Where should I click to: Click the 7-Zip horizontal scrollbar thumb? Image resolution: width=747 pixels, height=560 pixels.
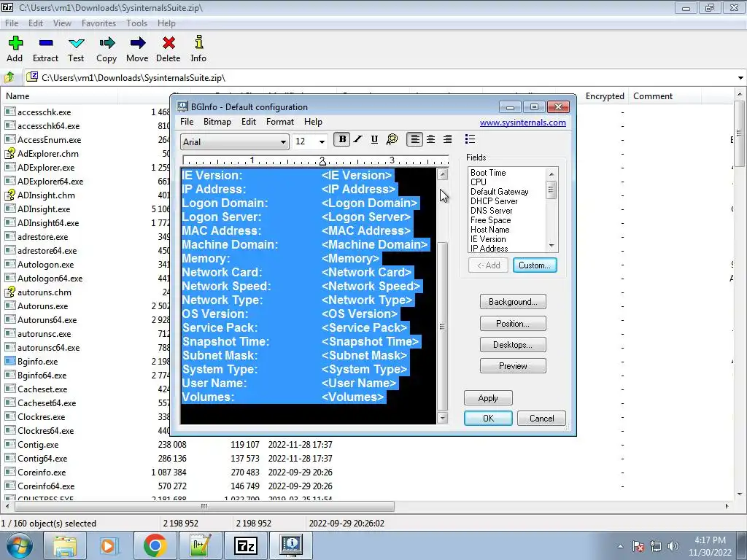204,506
